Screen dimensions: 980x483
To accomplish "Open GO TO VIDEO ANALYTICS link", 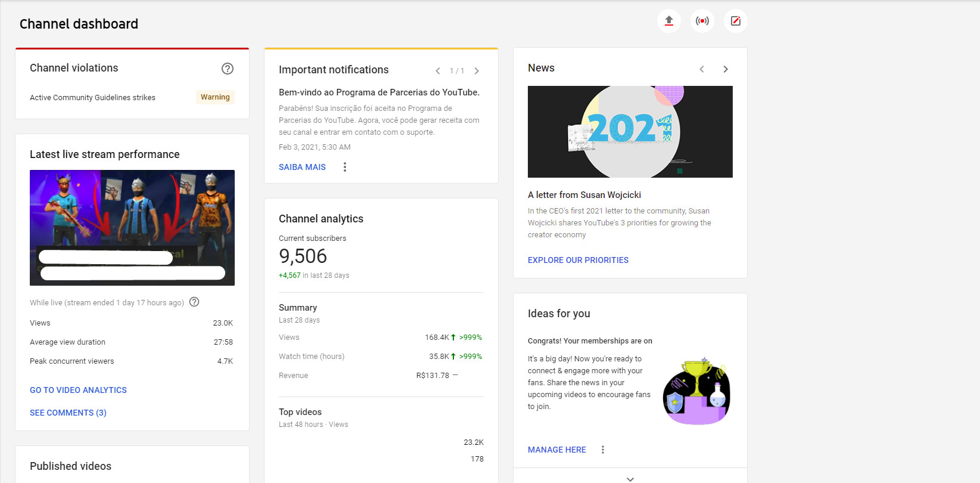I will point(78,390).
